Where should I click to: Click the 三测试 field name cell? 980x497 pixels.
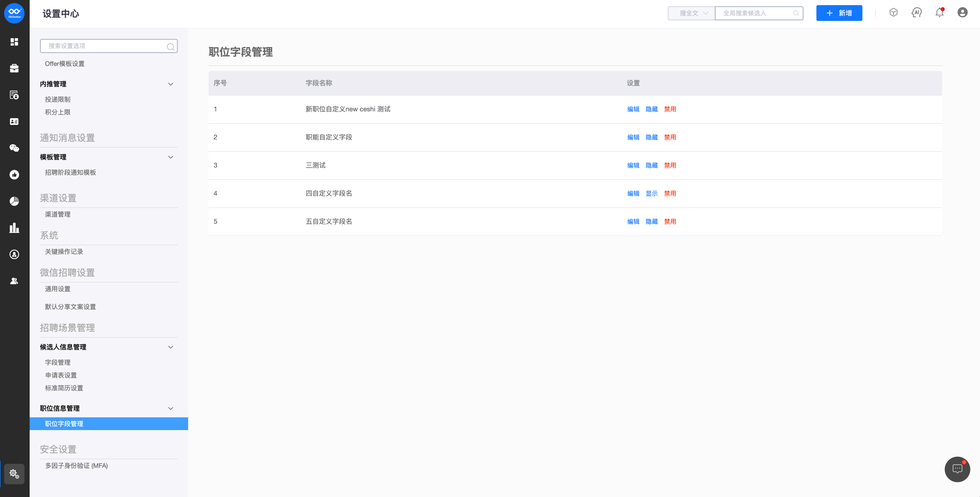[315, 165]
